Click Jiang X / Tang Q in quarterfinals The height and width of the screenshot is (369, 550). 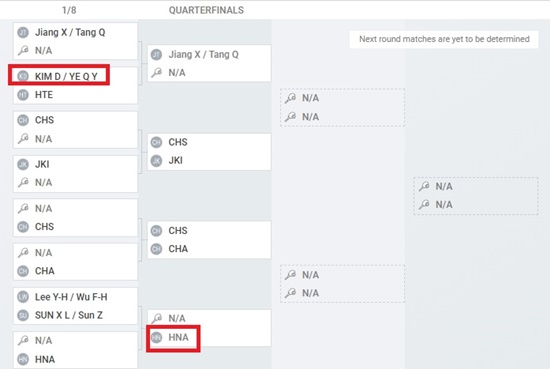click(203, 55)
